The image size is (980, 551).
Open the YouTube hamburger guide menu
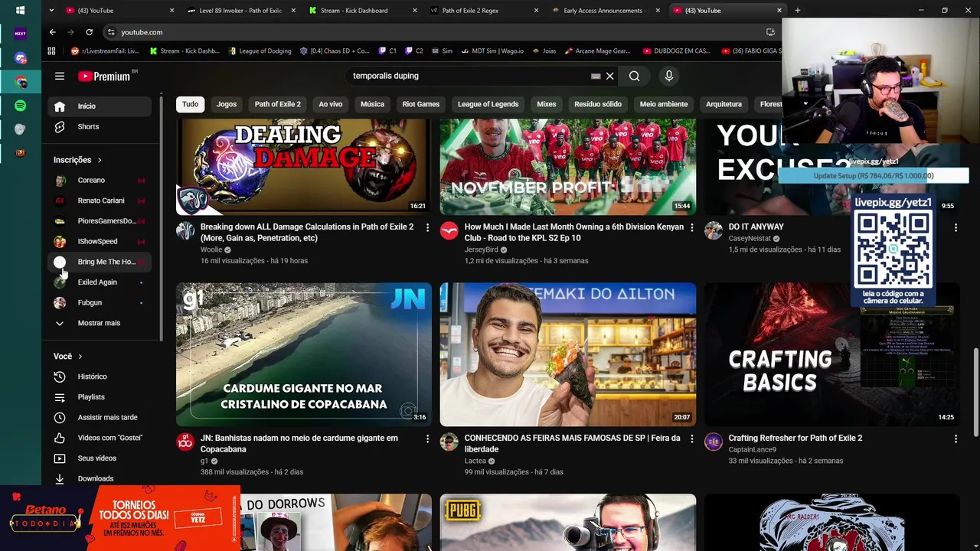coord(60,76)
